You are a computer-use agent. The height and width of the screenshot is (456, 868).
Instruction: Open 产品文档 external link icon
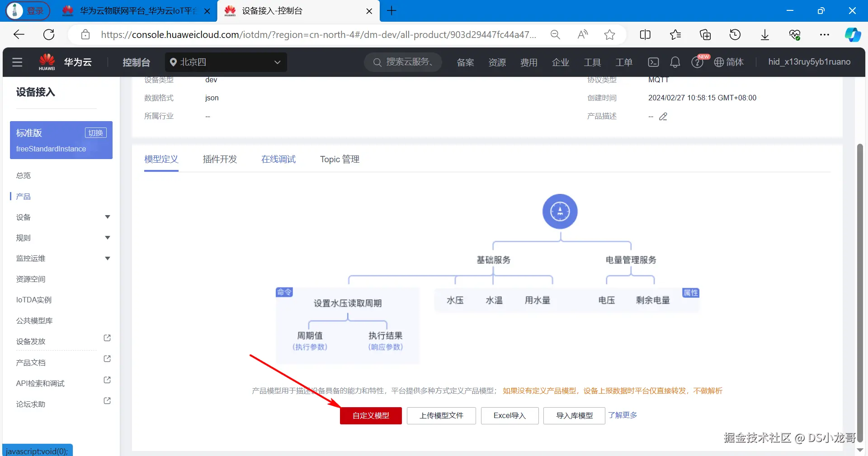[x=107, y=359]
